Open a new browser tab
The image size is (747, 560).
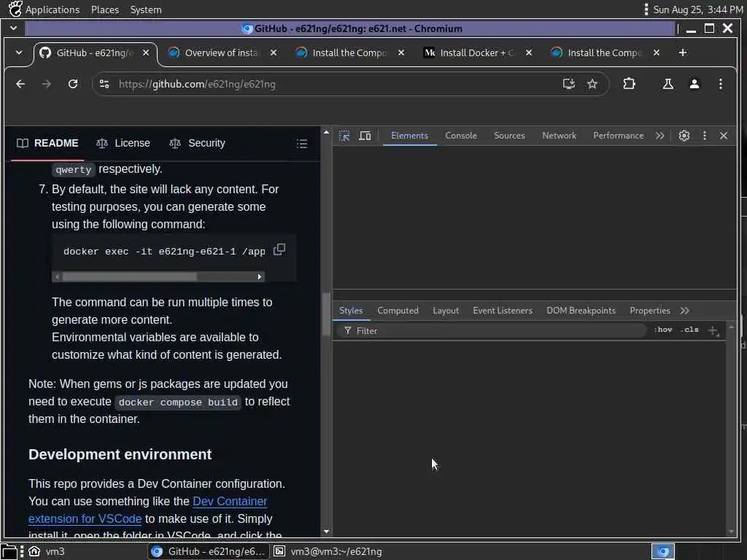click(x=683, y=52)
